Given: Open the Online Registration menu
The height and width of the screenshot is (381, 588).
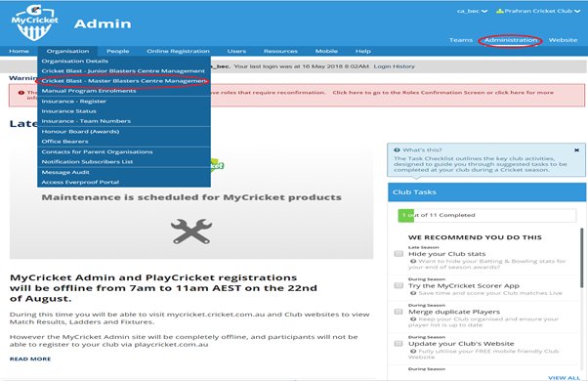Looking at the screenshot, I should coord(178,51).
